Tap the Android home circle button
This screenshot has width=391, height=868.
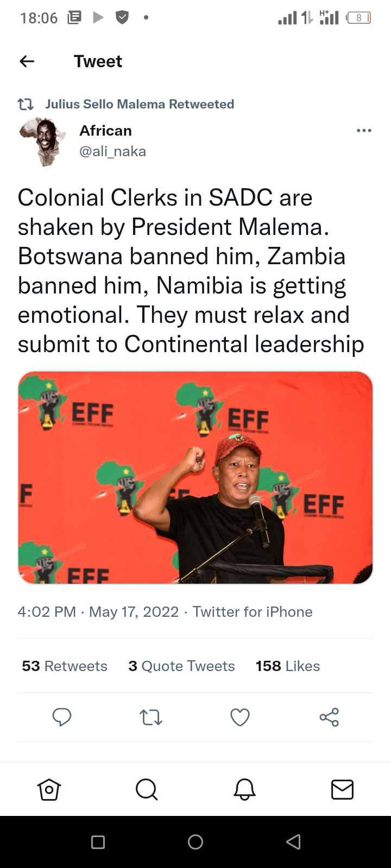tap(195, 842)
